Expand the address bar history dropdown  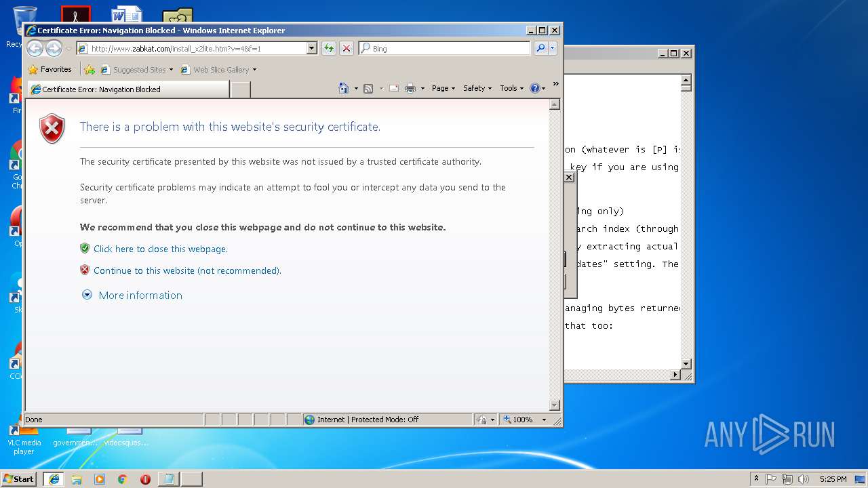pos(312,48)
